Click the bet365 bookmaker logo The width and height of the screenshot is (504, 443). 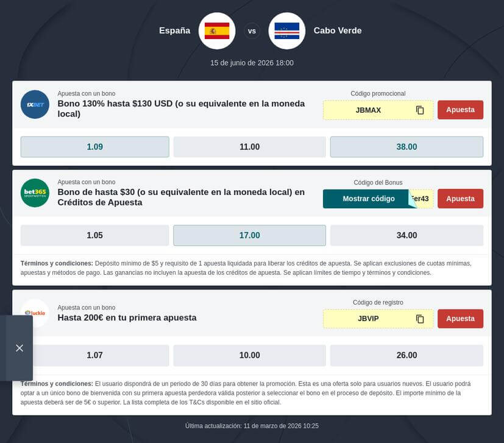point(35,193)
